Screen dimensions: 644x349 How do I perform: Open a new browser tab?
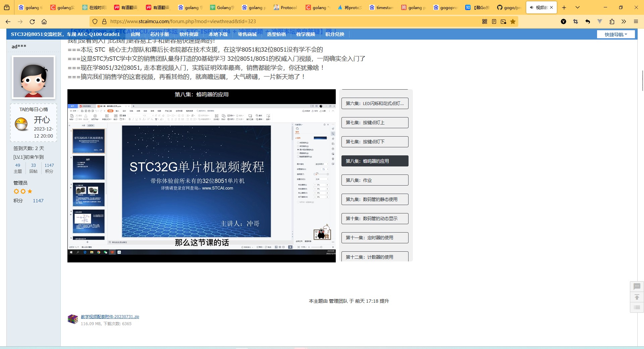[x=564, y=7]
